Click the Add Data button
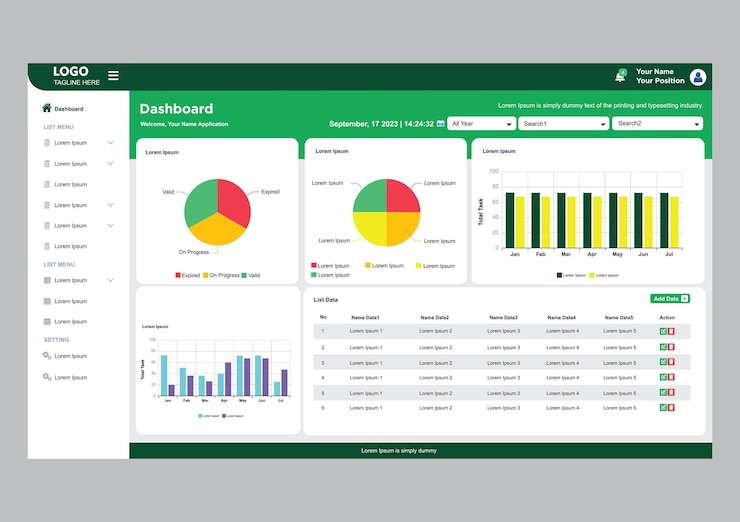 pyautogui.click(x=670, y=299)
